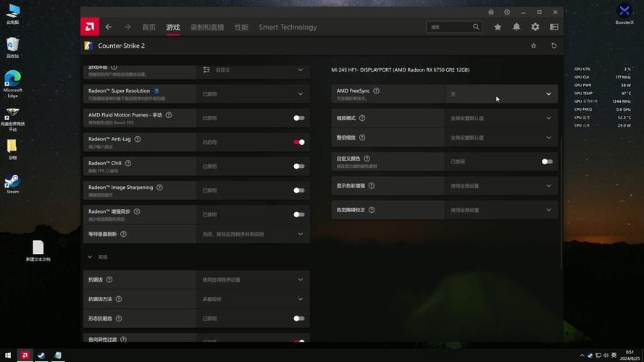This screenshot has height=362, width=644.
Task: Enable Radeon Chill toggle
Action: pos(299,167)
